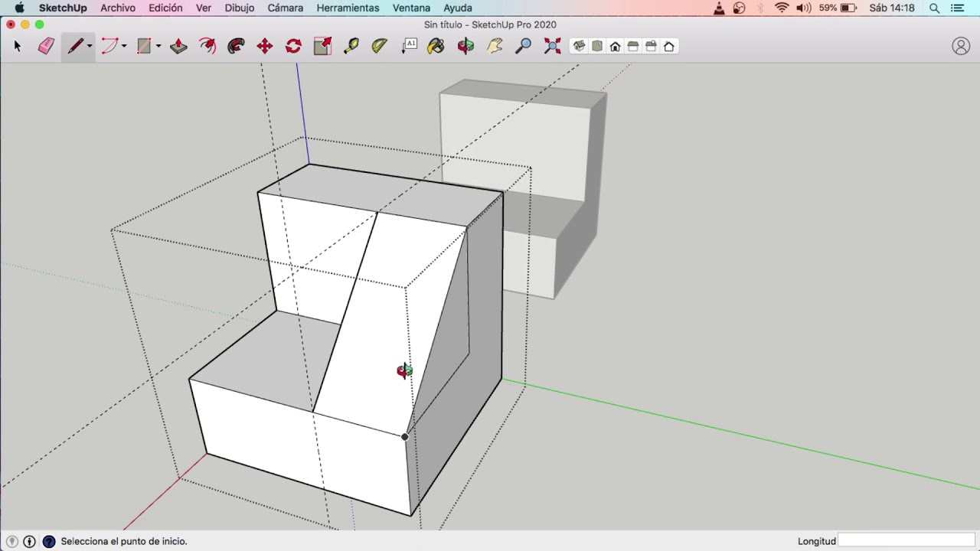This screenshot has width=980, height=551.
Task: Switch to Iso view
Action: point(580,47)
